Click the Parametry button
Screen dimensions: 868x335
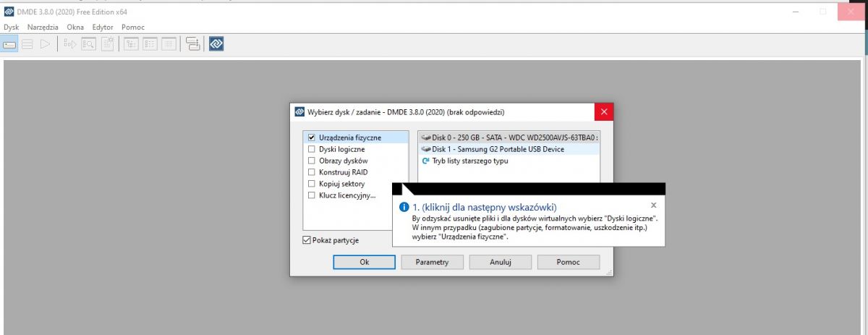point(433,262)
